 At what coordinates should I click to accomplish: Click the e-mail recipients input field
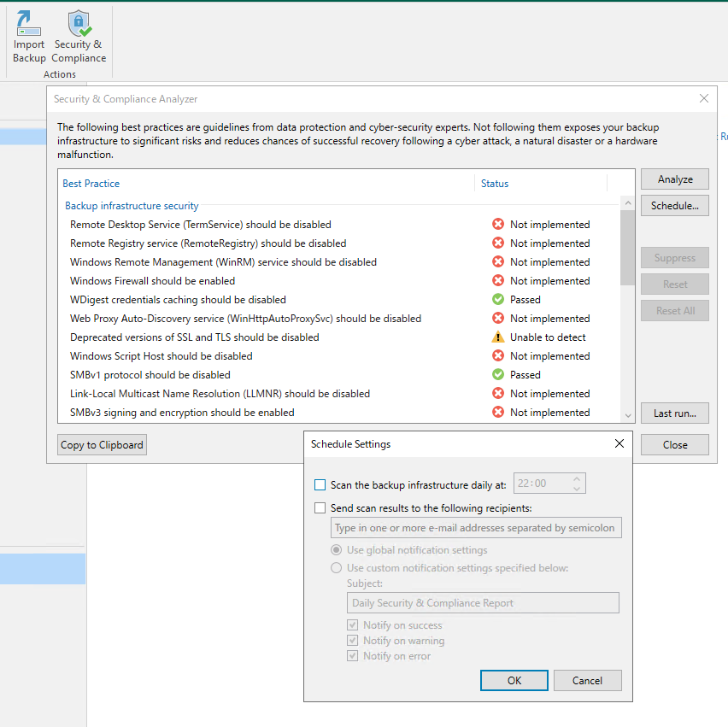(x=476, y=528)
